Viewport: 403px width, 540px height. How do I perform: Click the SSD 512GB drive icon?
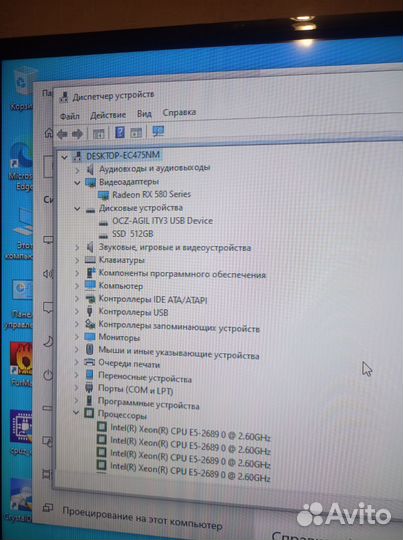pyautogui.click(x=103, y=236)
